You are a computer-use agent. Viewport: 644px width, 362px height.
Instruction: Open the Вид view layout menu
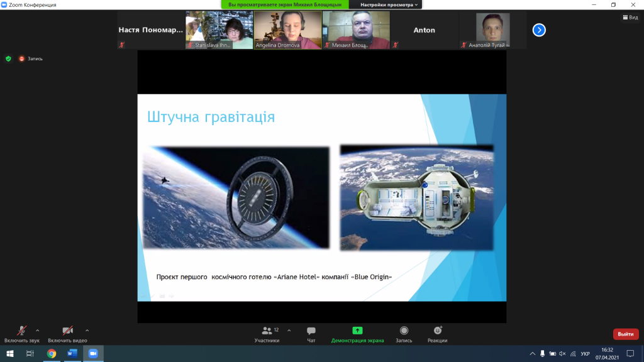(x=630, y=17)
